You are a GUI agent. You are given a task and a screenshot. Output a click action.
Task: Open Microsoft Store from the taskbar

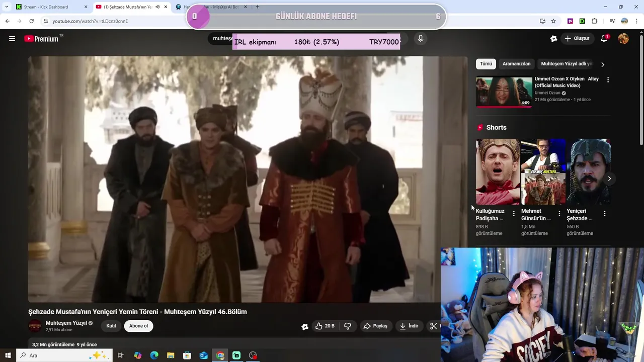point(187,355)
